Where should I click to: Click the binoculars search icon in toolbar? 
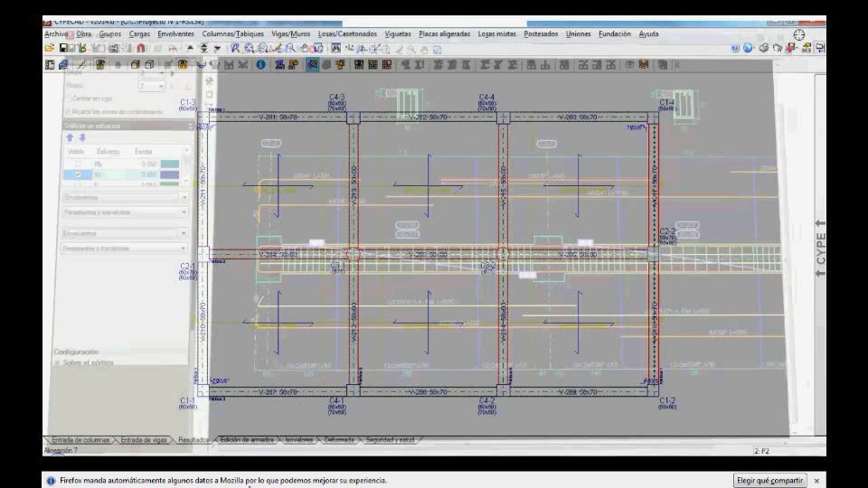335,49
